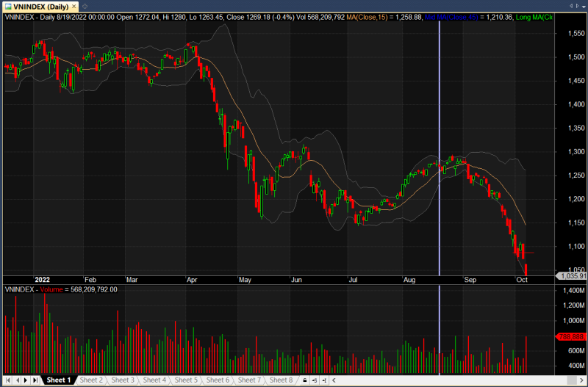This screenshot has height=387, width=588.
Task: Click the 1,035.91 last price label
Action: pos(572,276)
